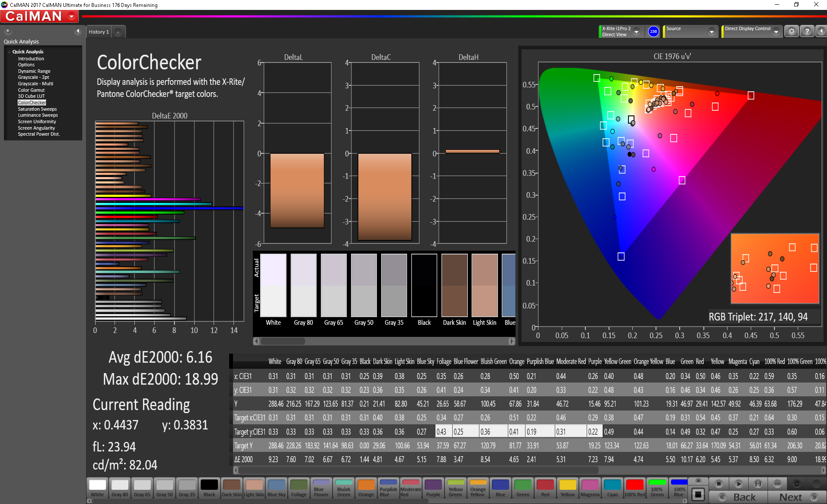
Task: Open the Source dropdown
Action: (712, 31)
